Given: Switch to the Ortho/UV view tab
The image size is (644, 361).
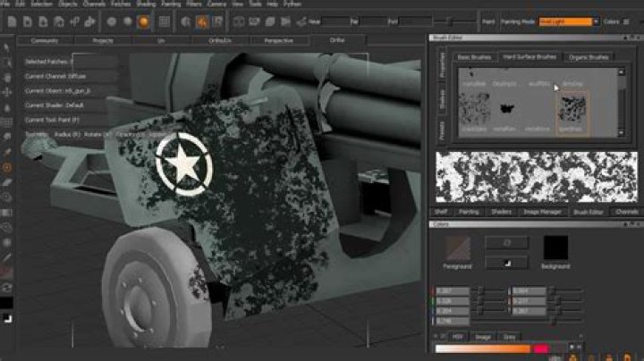Looking at the screenshot, I should (220, 40).
